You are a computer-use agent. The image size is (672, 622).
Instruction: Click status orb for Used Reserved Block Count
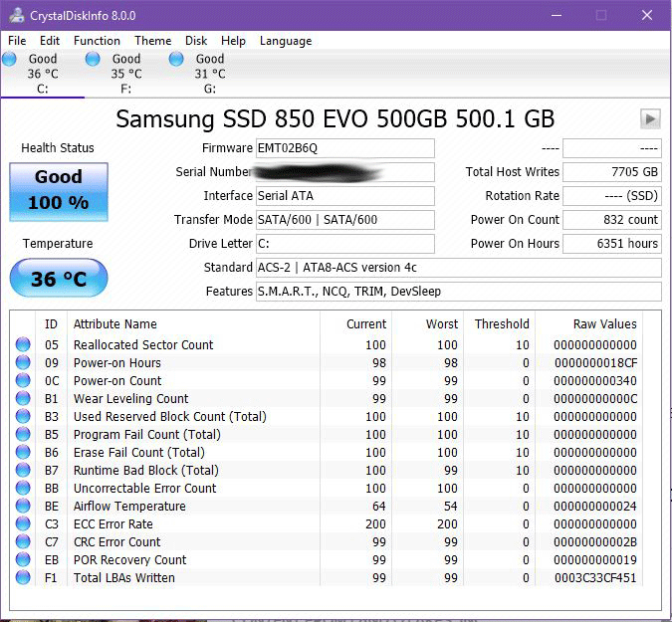point(23,416)
